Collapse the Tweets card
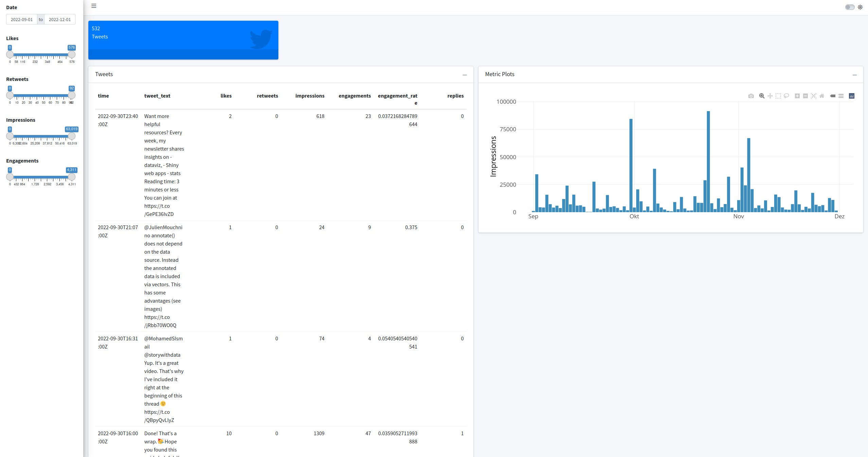The height and width of the screenshot is (457, 868). tap(464, 75)
